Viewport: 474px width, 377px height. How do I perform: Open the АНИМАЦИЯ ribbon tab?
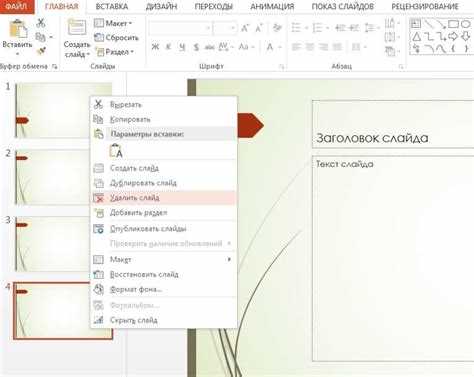click(272, 7)
